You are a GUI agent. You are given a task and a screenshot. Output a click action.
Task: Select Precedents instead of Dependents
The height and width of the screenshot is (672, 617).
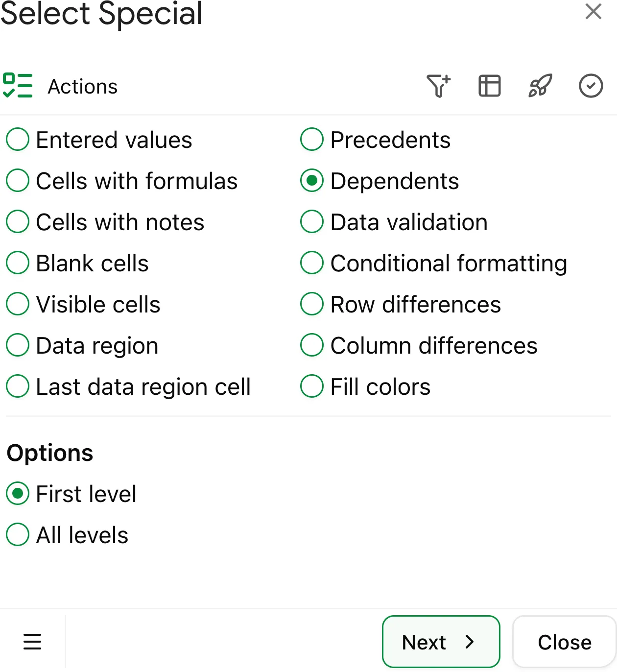point(311,139)
